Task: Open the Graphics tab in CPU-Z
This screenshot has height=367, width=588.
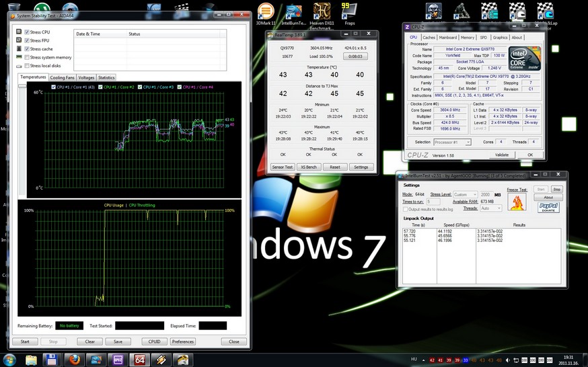Action: [x=501, y=38]
